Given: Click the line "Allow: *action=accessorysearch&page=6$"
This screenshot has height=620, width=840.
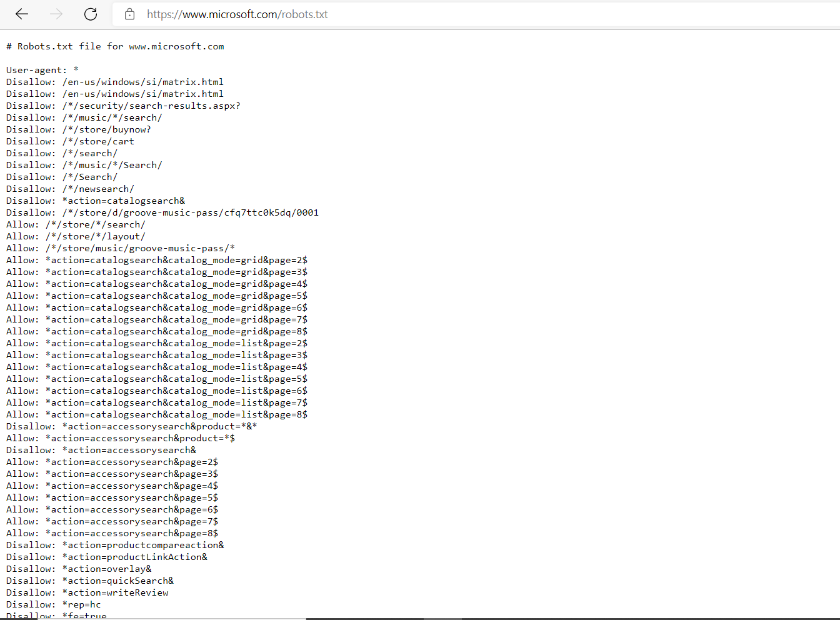Looking at the screenshot, I should (112, 509).
